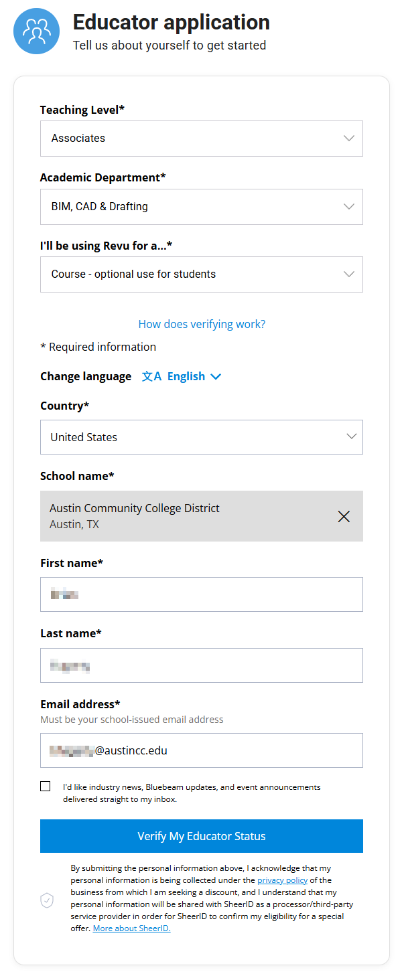Expand the Academic Department dropdown
This screenshot has height=980, width=406.
[x=201, y=207]
